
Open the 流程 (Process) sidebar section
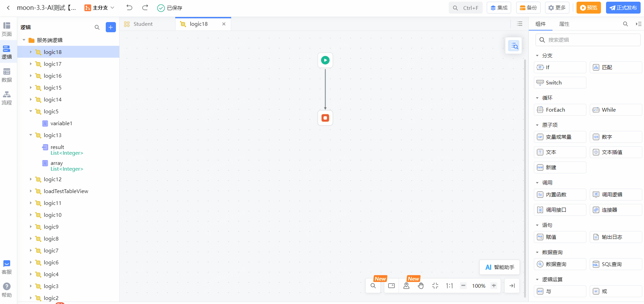tap(7, 98)
